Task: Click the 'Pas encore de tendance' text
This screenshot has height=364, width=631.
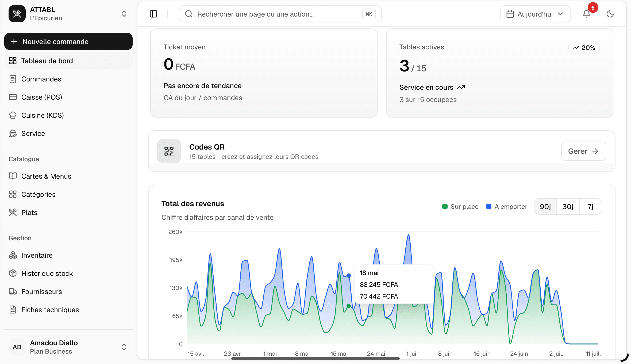Action: 203,86
